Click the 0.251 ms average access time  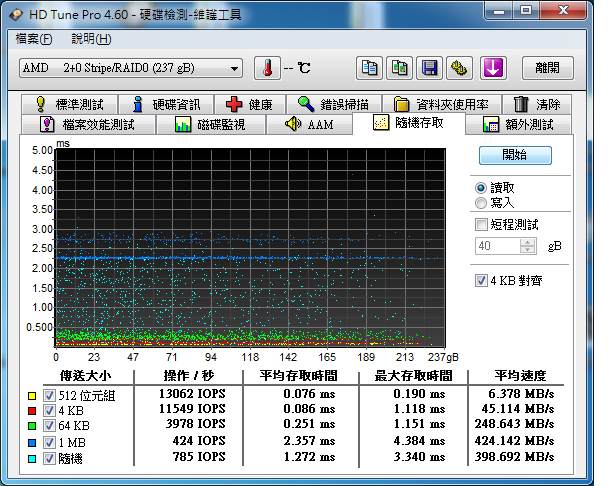coord(309,424)
